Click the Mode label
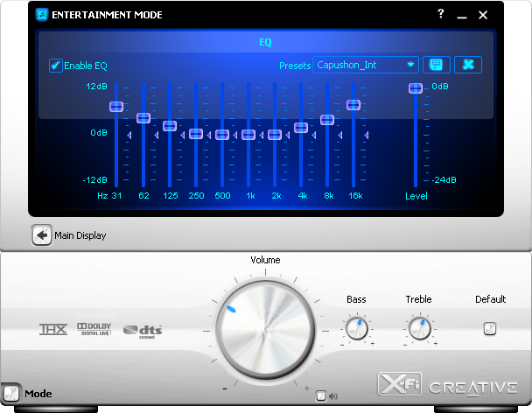Screen dimensions: 532x413 click(x=38, y=394)
